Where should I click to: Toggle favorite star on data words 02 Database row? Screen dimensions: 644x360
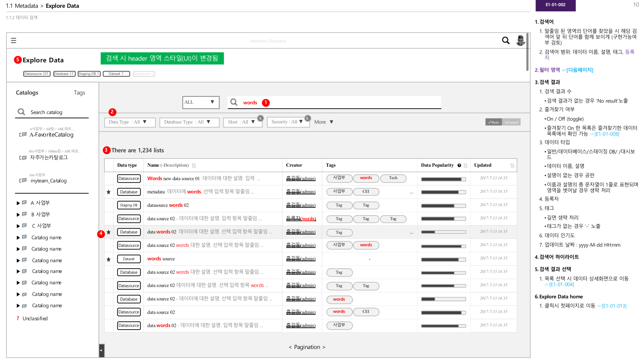coord(109,232)
